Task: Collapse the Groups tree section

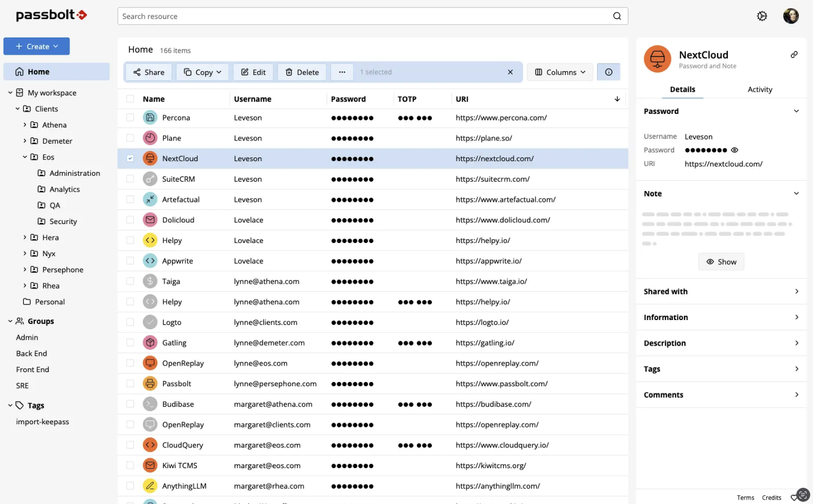Action: 10,321
